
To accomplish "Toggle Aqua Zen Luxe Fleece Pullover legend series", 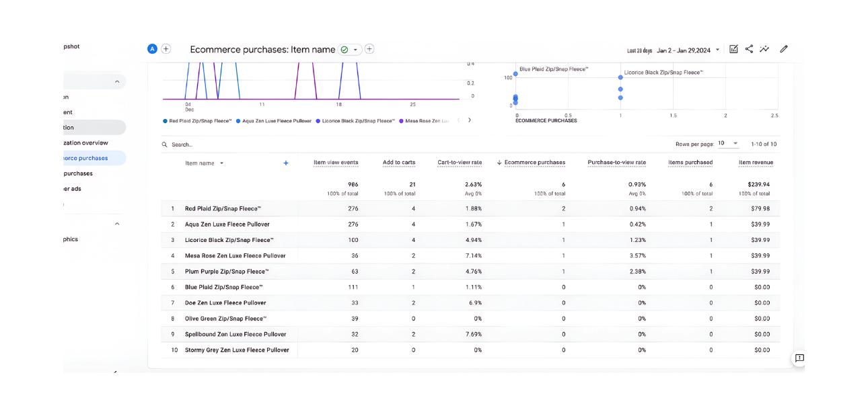I will pyautogui.click(x=274, y=121).
